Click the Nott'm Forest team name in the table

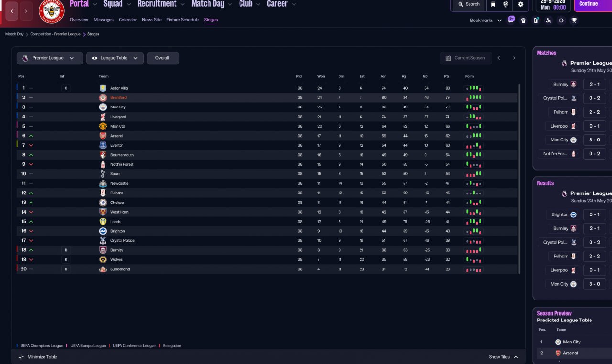click(x=122, y=164)
